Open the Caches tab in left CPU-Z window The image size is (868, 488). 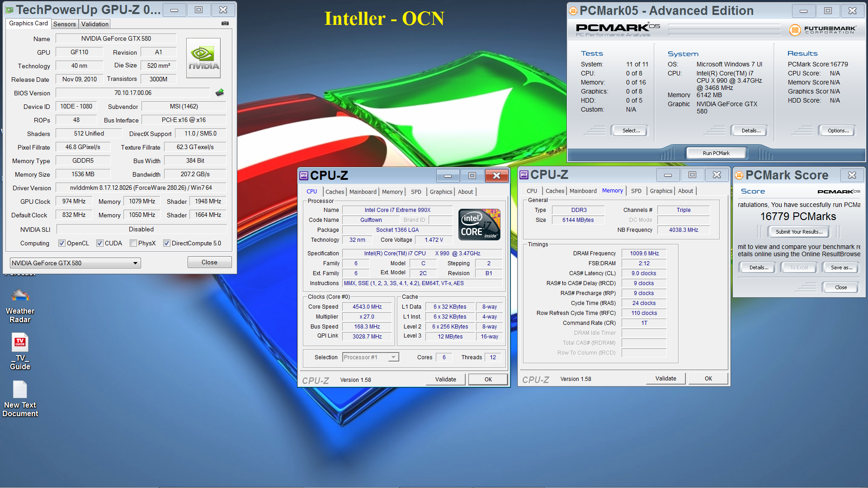[x=335, y=192]
